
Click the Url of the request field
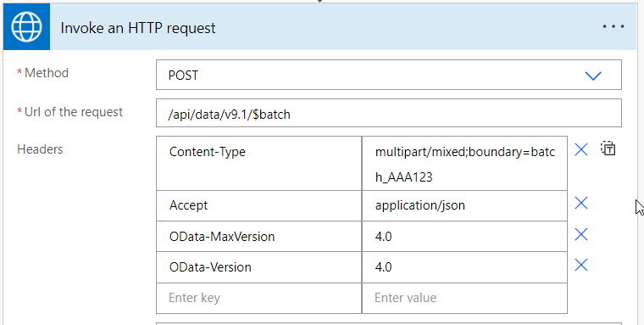pyautogui.click(x=389, y=113)
